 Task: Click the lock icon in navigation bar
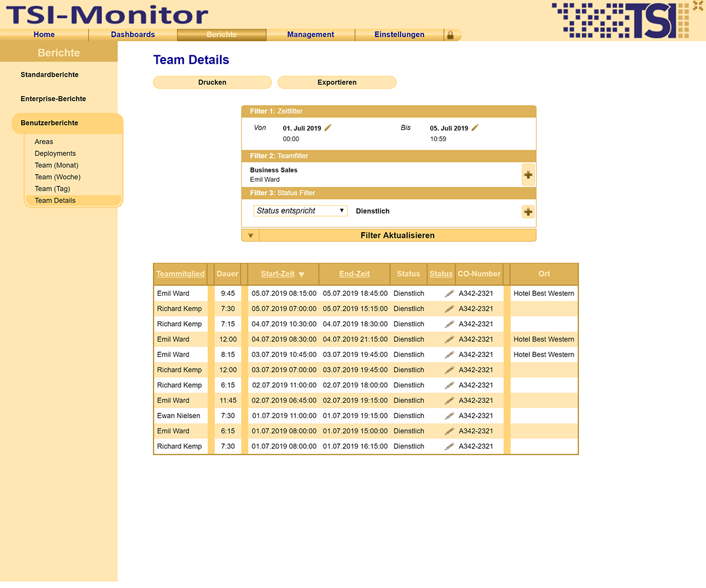(x=451, y=35)
